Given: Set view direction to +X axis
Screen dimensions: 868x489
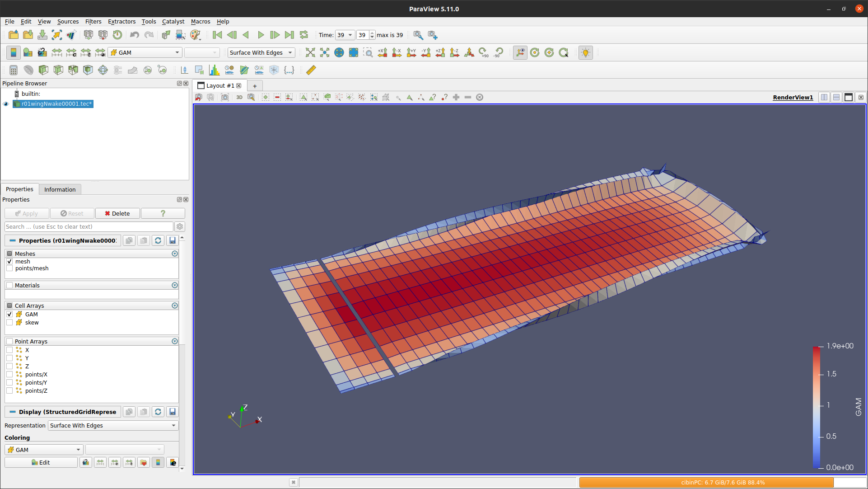Looking at the screenshot, I should coord(383,52).
